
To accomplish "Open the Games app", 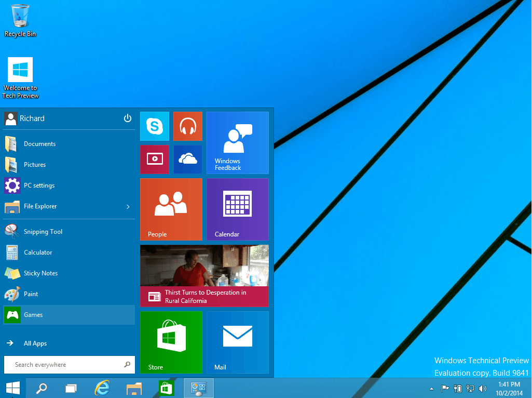I will [x=69, y=315].
